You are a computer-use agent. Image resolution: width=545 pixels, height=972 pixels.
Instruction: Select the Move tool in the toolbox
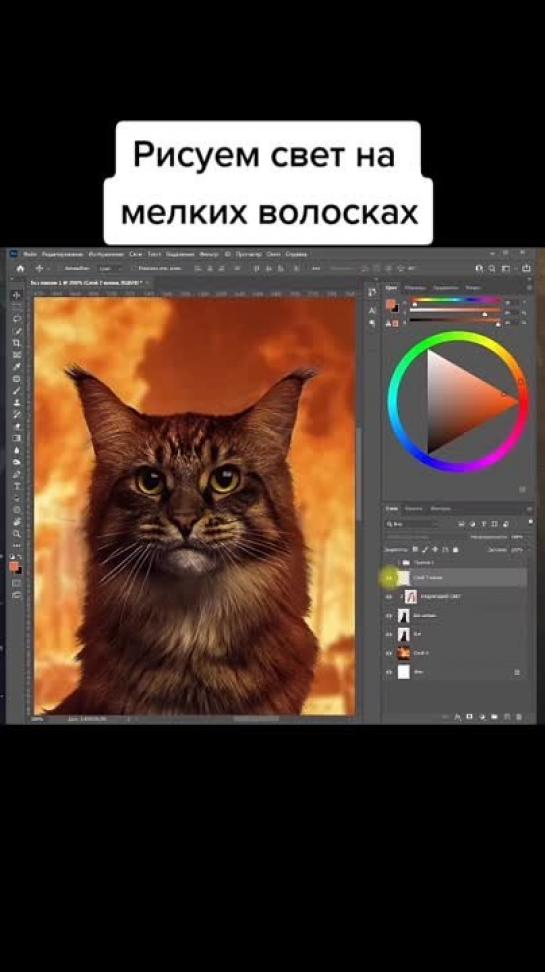coord(16,295)
